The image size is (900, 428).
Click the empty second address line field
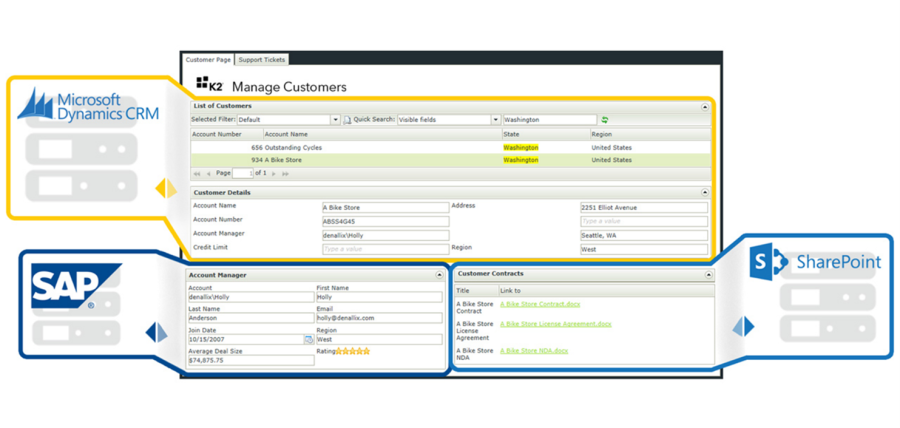coord(644,221)
